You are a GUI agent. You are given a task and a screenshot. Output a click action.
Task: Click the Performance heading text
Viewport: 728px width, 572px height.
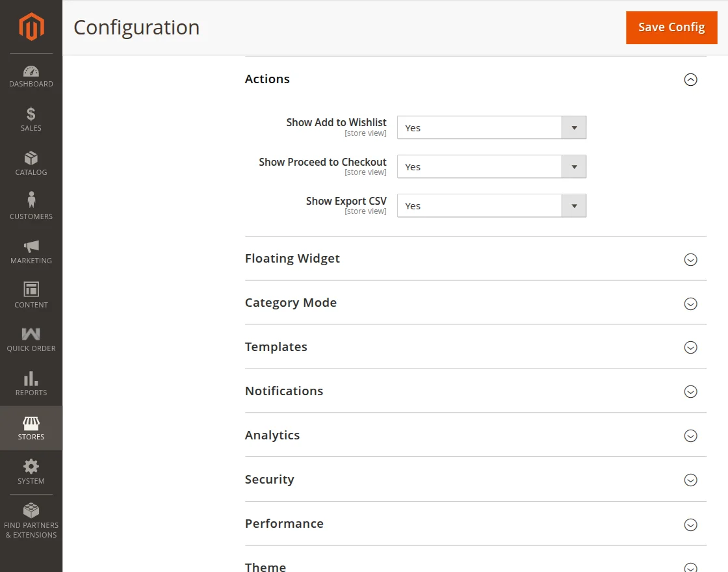coord(284,524)
